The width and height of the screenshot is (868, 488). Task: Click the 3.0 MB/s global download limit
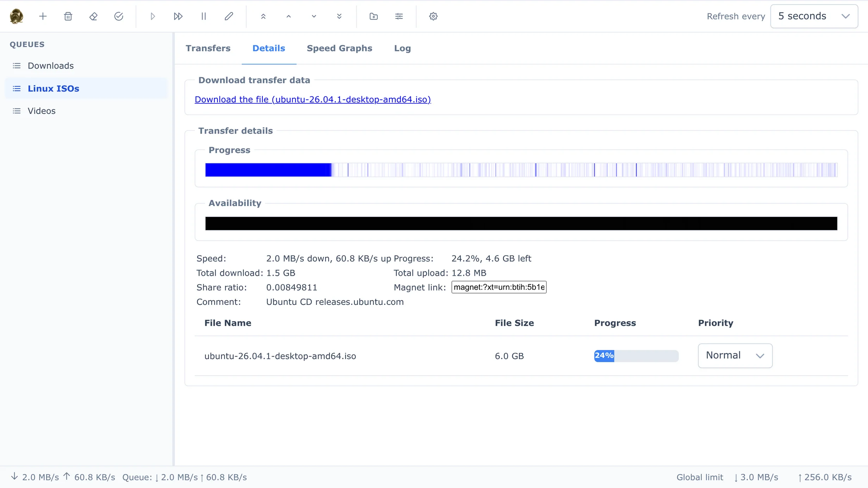pos(756,477)
